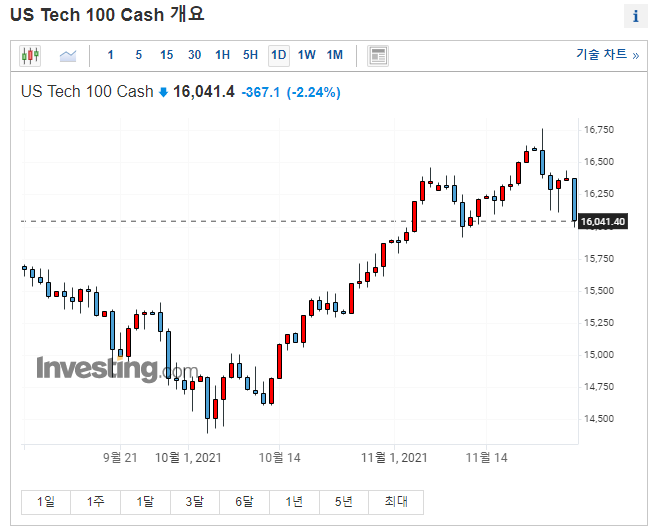Click the 11월 1, 2021 date label
Viewport: 656px width, 527px height.
click(x=394, y=458)
